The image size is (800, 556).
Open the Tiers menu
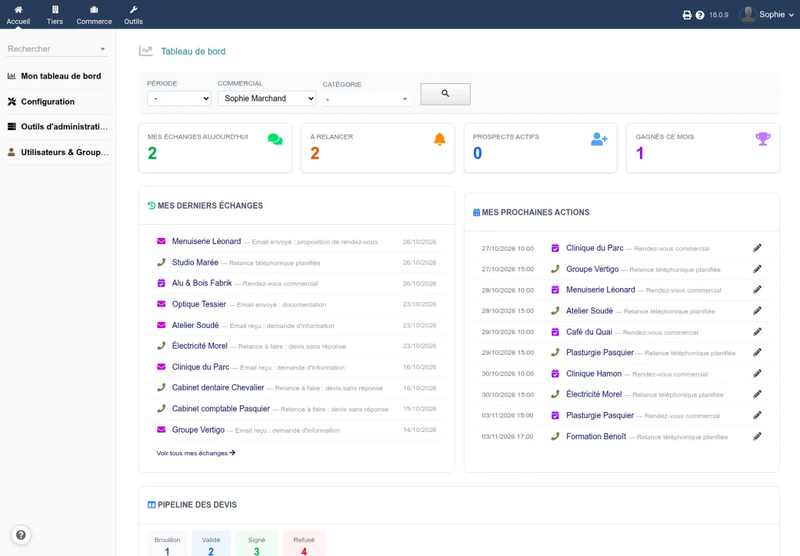pos(55,15)
